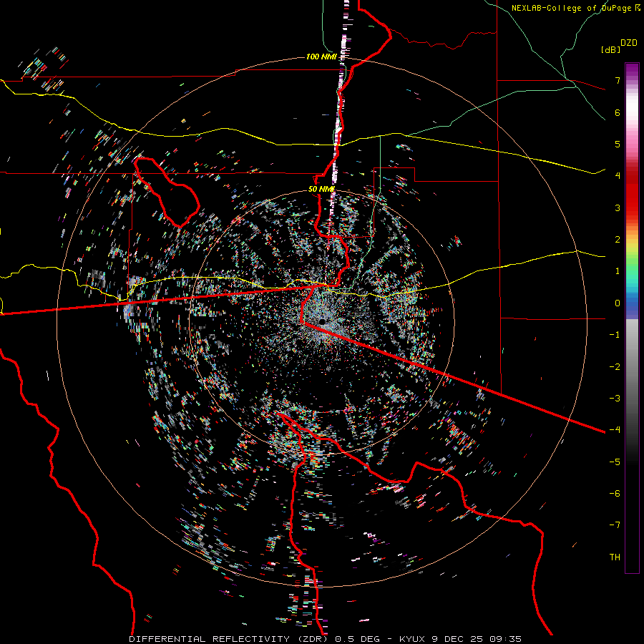This screenshot has width=644, height=644.
Task: Click the 0 value on color scale
Action: pyautogui.click(x=618, y=303)
